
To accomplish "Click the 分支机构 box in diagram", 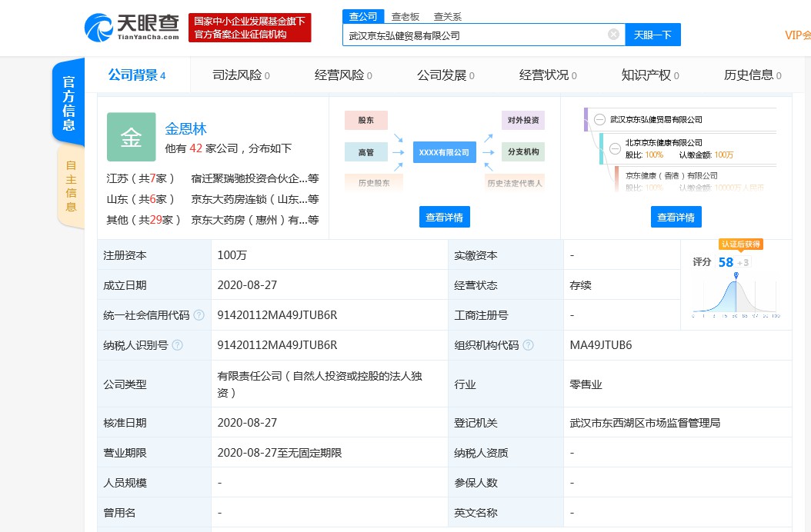I will [523, 151].
